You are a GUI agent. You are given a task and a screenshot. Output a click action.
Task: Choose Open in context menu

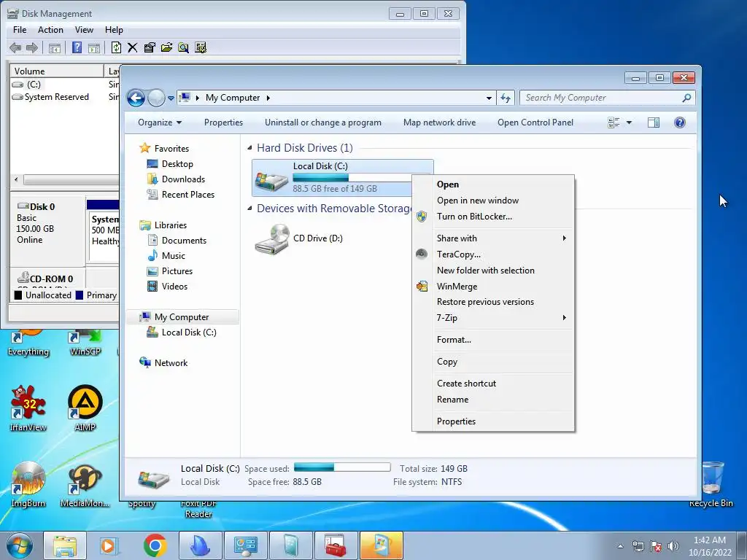[494, 184]
